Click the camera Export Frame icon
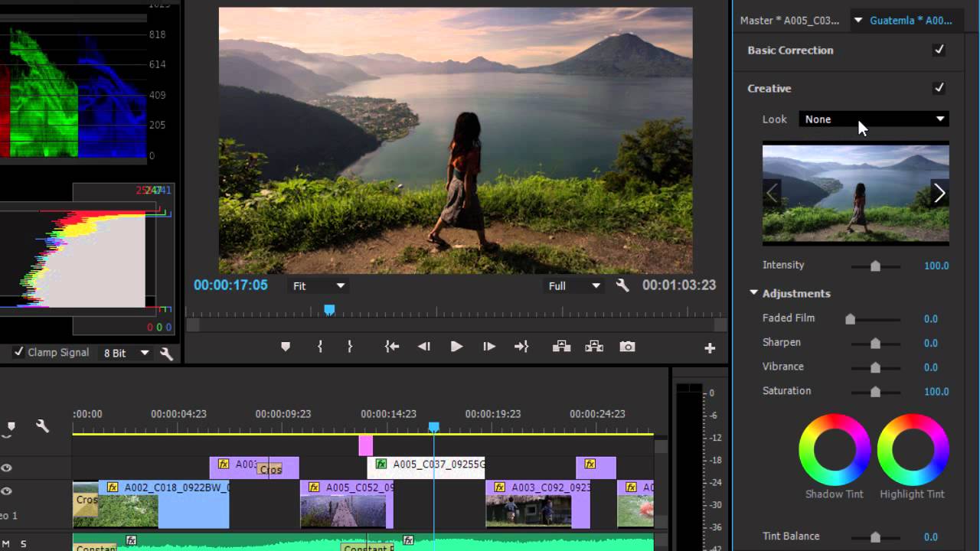Viewport: 980px width, 551px height. pos(627,346)
